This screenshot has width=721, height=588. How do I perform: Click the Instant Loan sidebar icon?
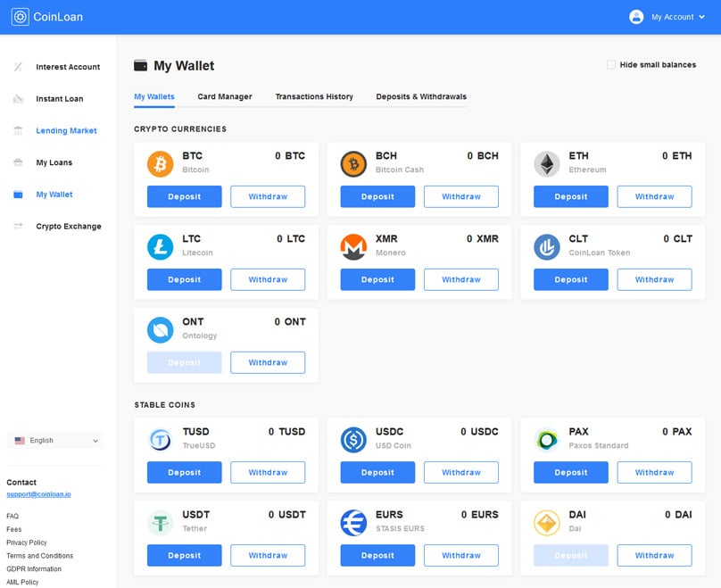pos(18,99)
